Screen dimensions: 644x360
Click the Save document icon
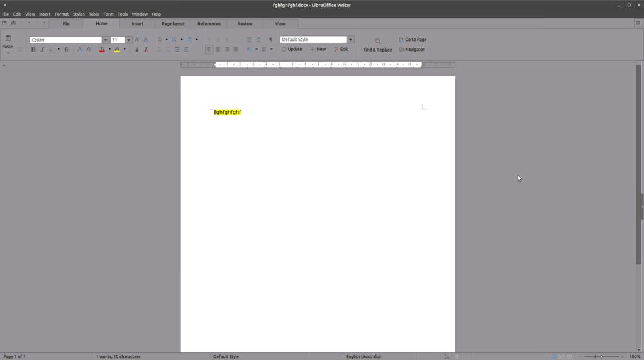(13, 23)
